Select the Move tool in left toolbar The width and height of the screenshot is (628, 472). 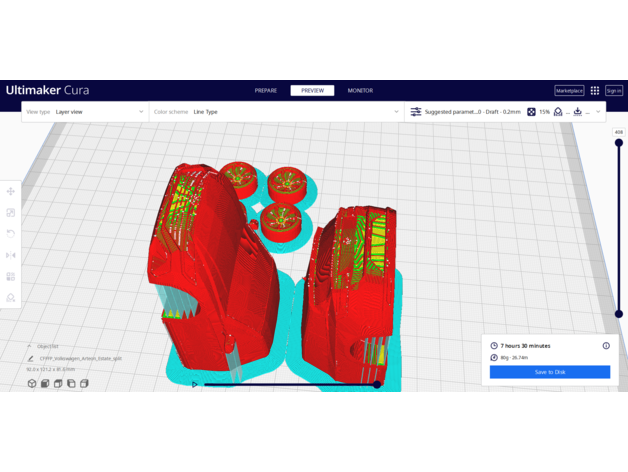[x=11, y=191]
